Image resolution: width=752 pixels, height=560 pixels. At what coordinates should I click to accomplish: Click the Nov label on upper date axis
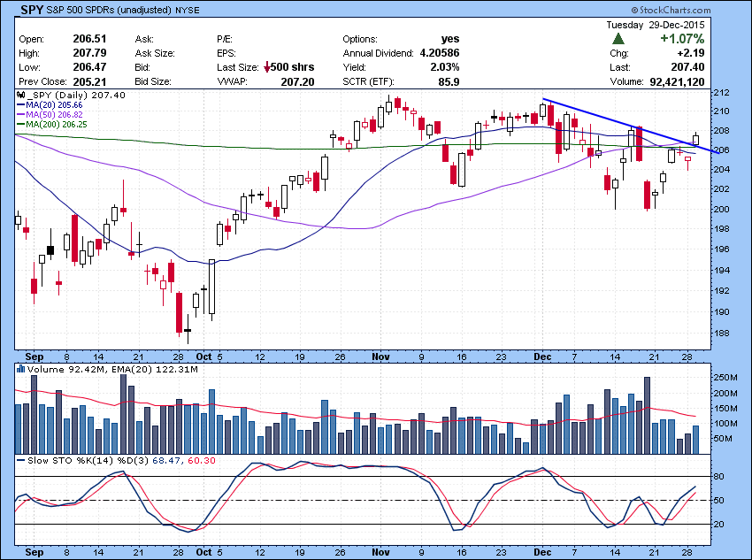(380, 357)
